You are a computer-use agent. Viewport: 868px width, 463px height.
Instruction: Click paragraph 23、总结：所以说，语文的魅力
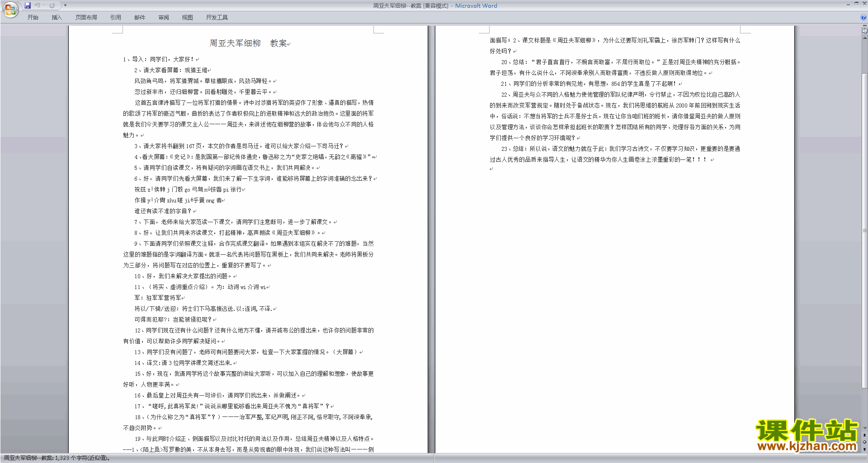coord(615,154)
